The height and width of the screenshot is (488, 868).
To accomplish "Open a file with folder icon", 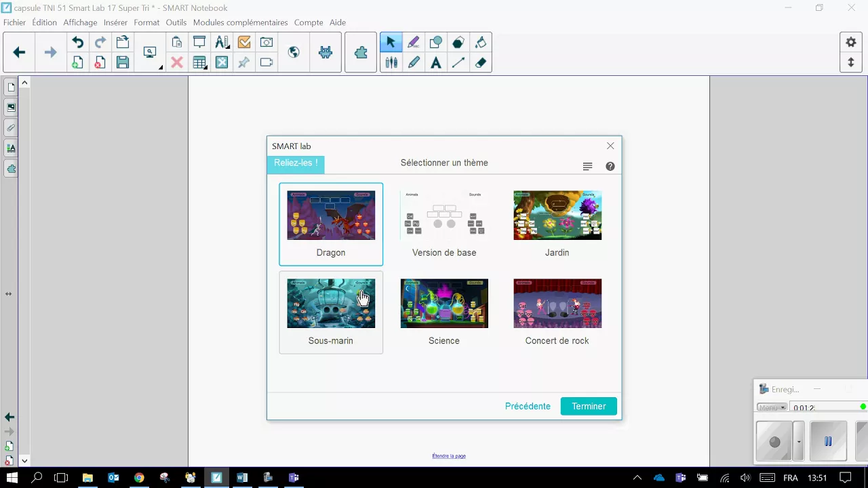I will coord(123,42).
